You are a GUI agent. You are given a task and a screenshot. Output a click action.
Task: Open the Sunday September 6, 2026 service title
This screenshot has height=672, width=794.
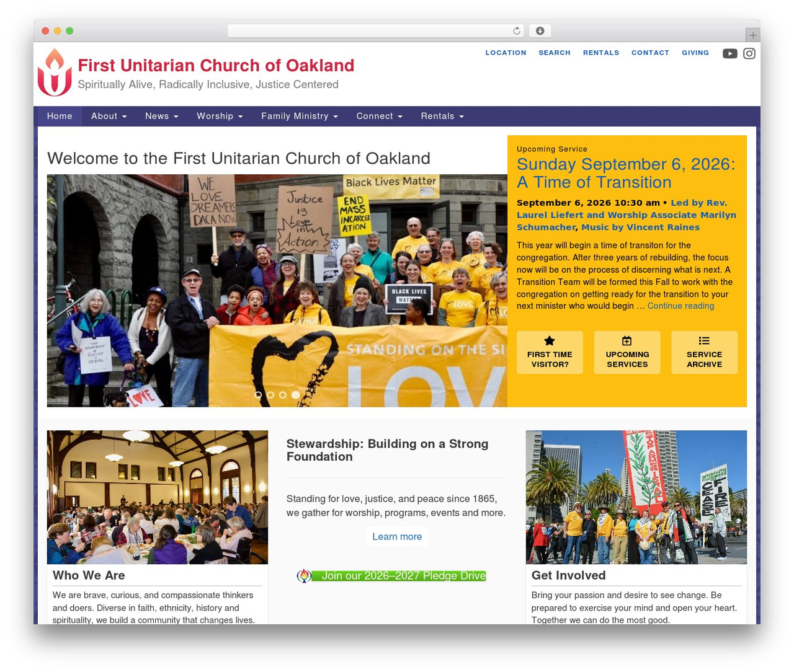[626, 173]
